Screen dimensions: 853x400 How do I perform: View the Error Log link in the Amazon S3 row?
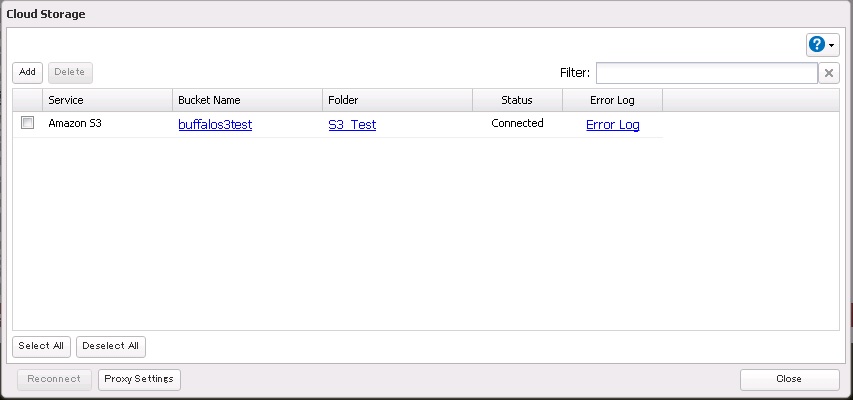pyautogui.click(x=612, y=125)
